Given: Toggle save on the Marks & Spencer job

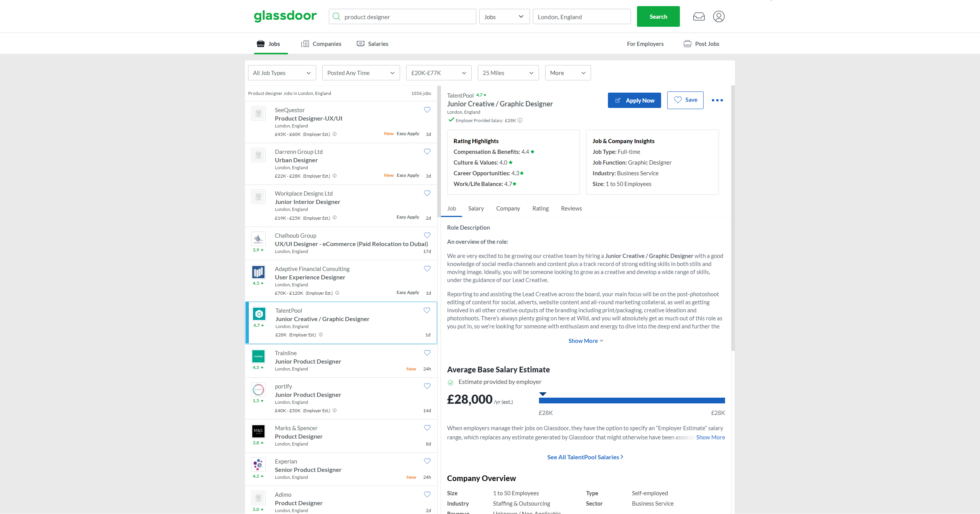Looking at the screenshot, I should [427, 428].
